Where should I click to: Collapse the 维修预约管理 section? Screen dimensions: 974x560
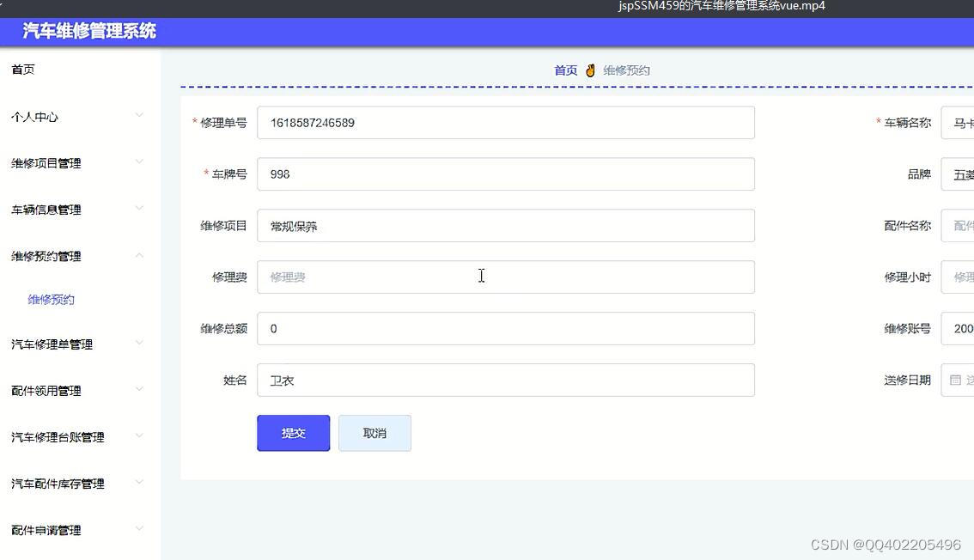(x=77, y=255)
